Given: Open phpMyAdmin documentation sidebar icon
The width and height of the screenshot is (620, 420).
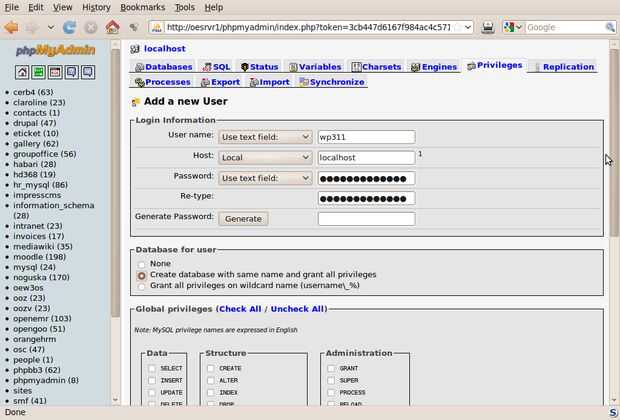Looking at the screenshot, I should coord(72,72).
